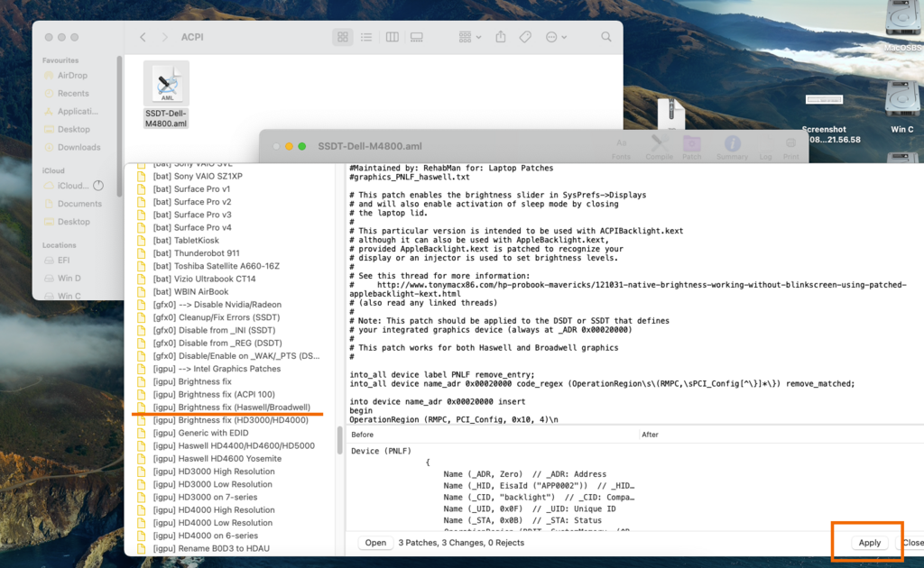
Task: Go back in Finder ACPI window
Action: click(143, 37)
